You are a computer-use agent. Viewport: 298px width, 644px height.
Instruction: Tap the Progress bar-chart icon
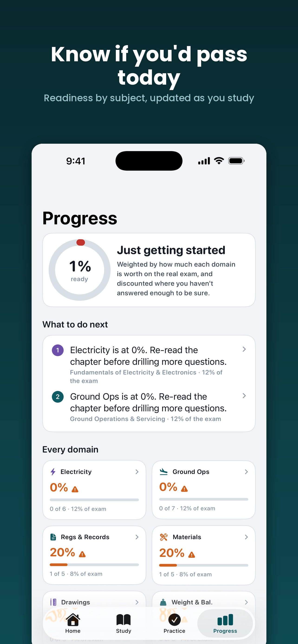tap(225, 620)
